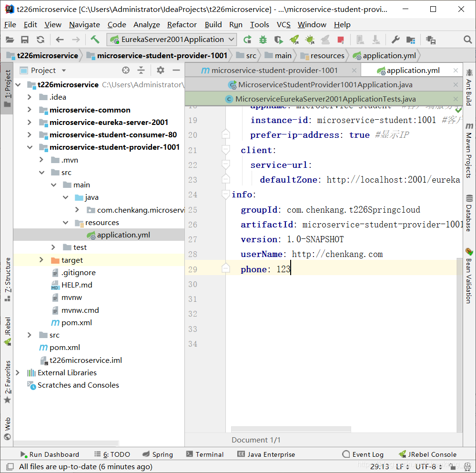Open File menu

coord(10,25)
